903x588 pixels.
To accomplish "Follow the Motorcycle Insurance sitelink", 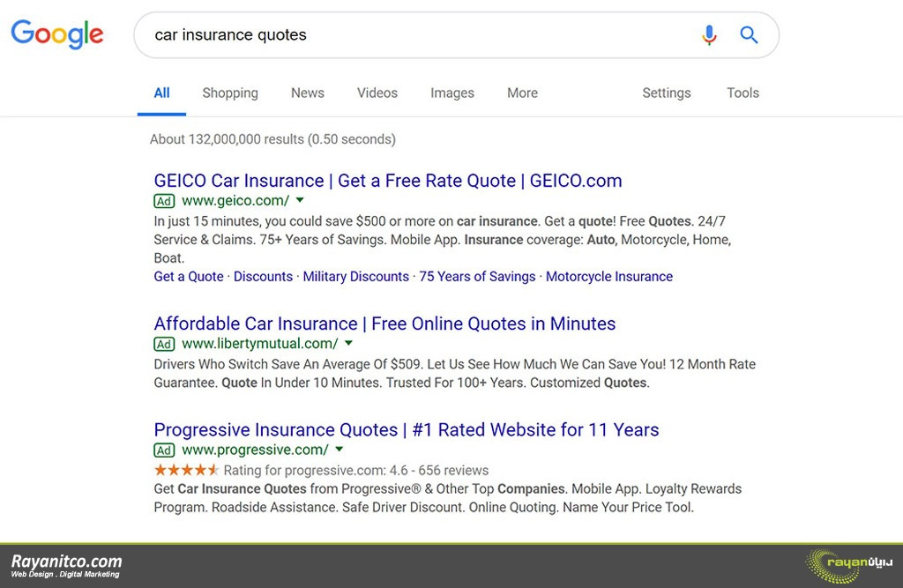I will [609, 277].
